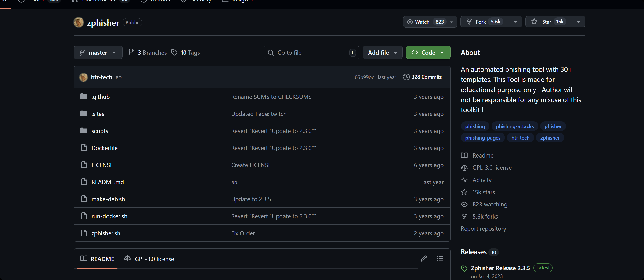
Task: Click the pencil edit README icon
Action: 423,258
